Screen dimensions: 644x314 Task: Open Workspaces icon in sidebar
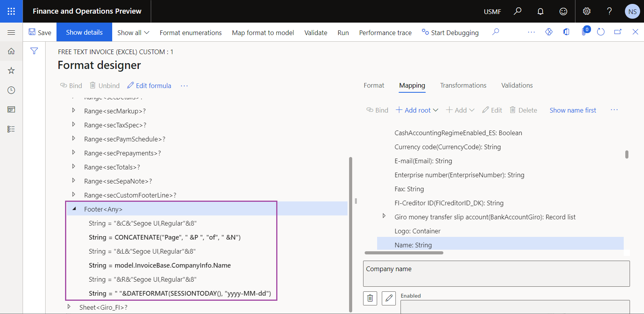coord(11,109)
